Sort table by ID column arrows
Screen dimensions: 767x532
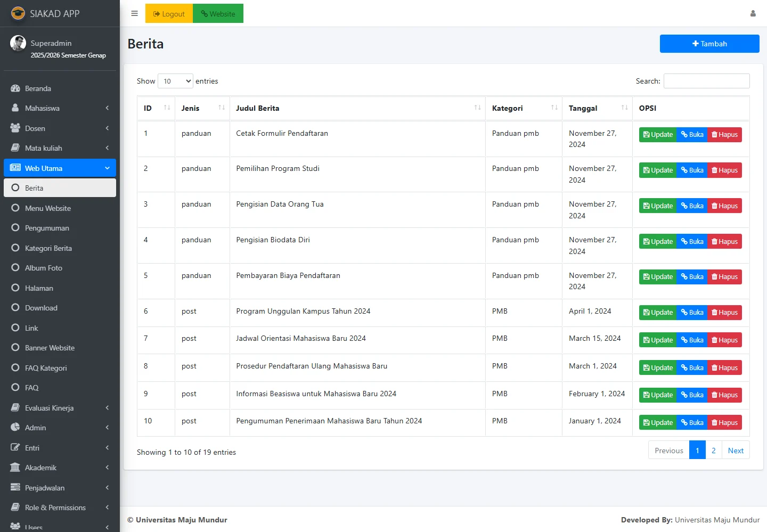point(167,108)
